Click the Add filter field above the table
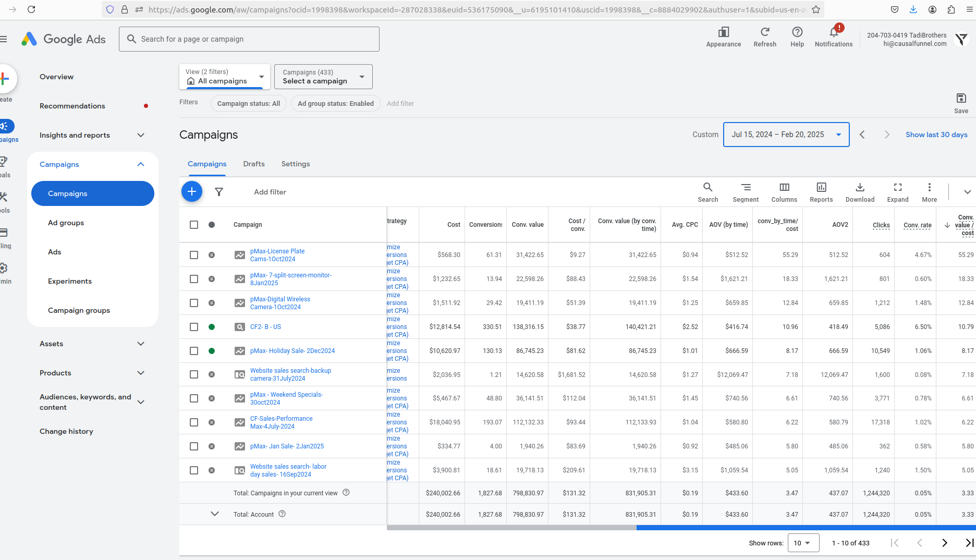976x560 pixels. tap(270, 192)
